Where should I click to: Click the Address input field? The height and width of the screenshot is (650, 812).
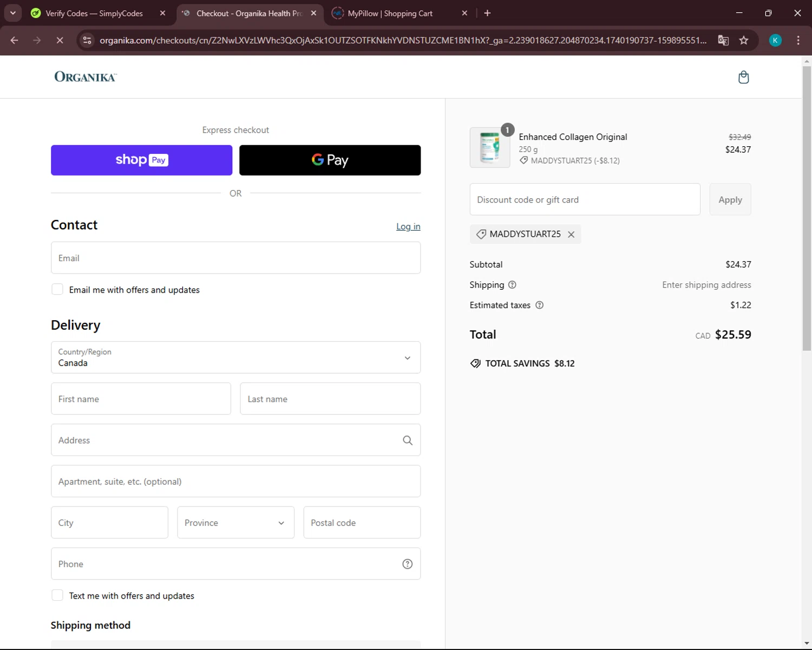pos(235,440)
